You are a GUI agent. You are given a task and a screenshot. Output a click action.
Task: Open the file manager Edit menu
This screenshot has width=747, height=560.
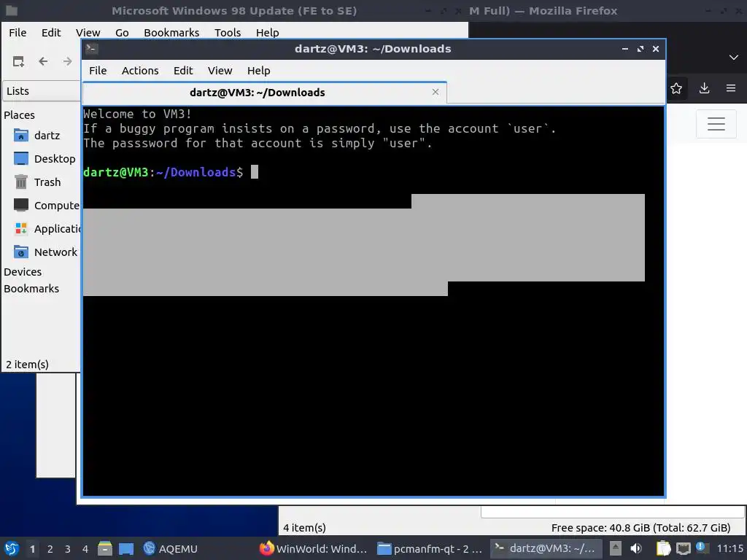click(51, 32)
